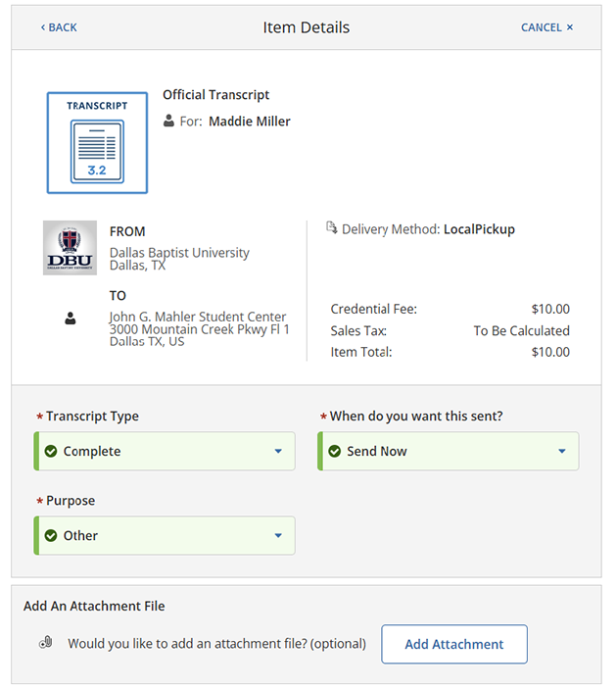616x688 pixels.
Task: Expand the Purpose dropdown
Action: (165, 536)
